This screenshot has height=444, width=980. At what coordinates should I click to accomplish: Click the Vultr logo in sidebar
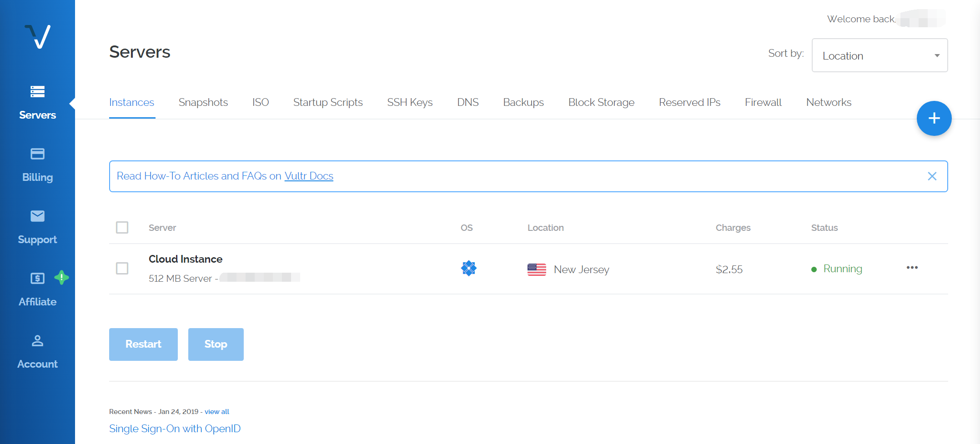click(37, 36)
